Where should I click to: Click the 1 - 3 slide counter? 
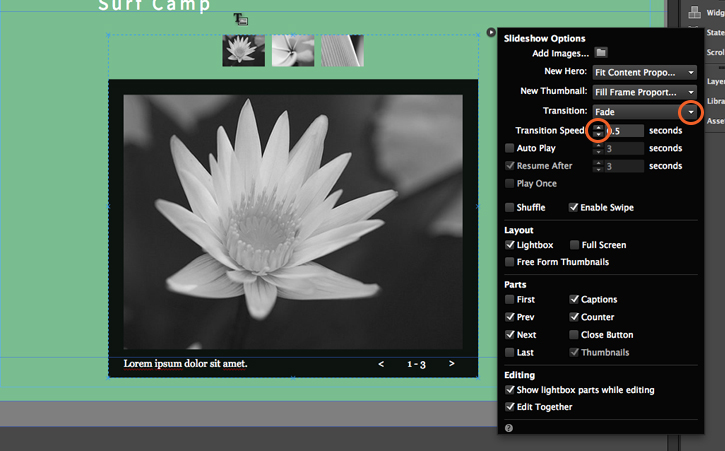tap(416, 365)
